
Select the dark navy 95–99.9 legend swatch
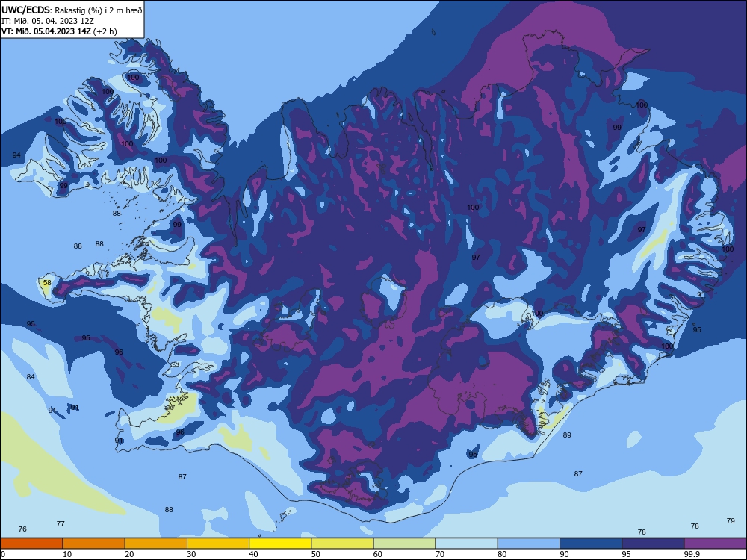pyautogui.click(x=653, y=544)
